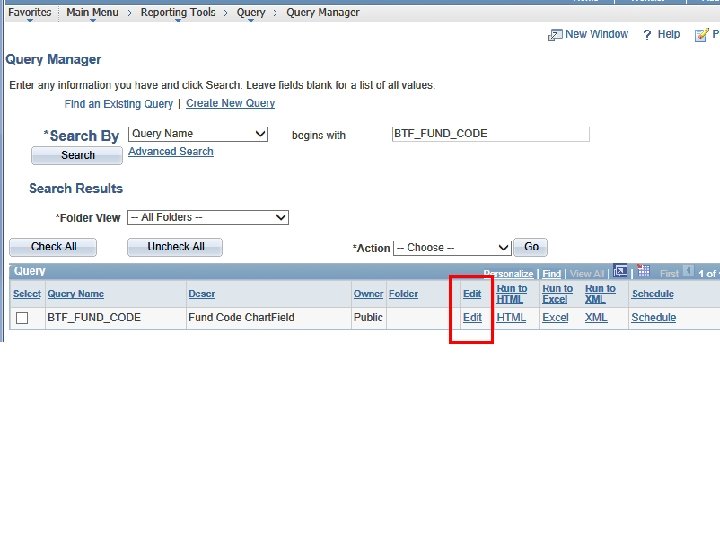Open the Main Menu breadcrumb
Screen dimensions: 720x540
(92, 12)
